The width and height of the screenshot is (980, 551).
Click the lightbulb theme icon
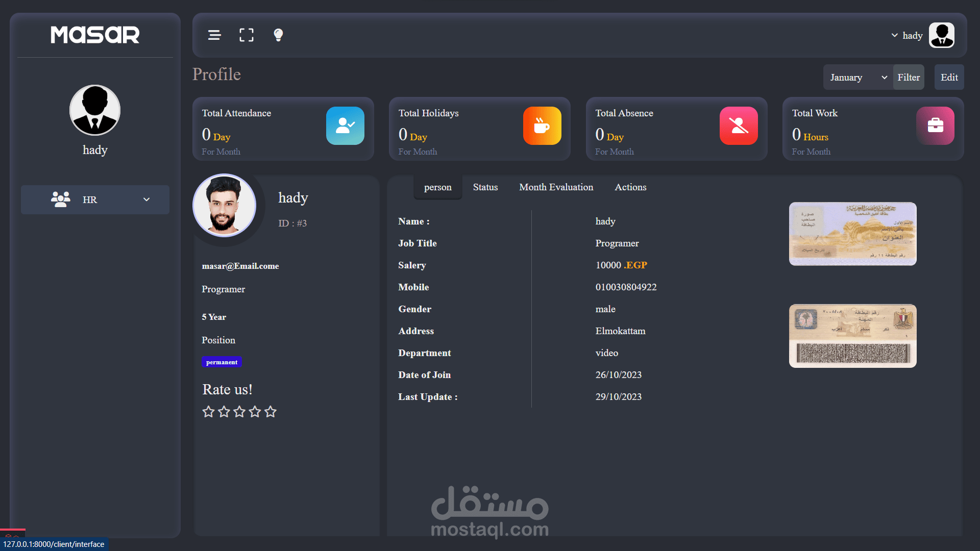(278, 35)
